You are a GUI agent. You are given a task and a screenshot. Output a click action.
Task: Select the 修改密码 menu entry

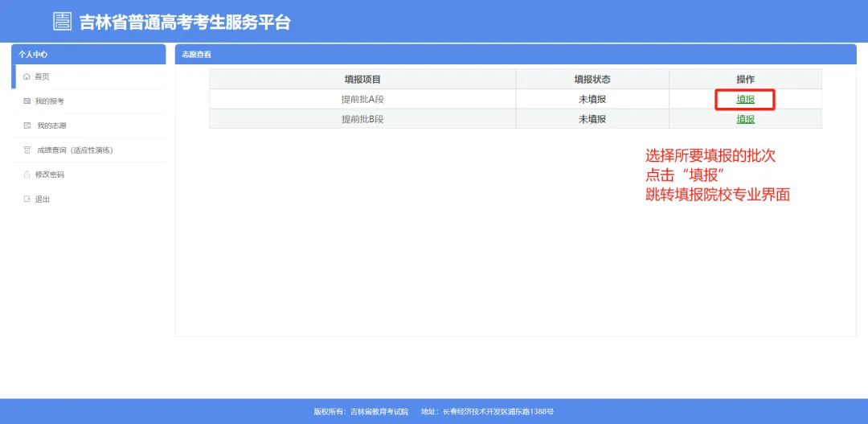pyautogui.click(x=49, y=175)
